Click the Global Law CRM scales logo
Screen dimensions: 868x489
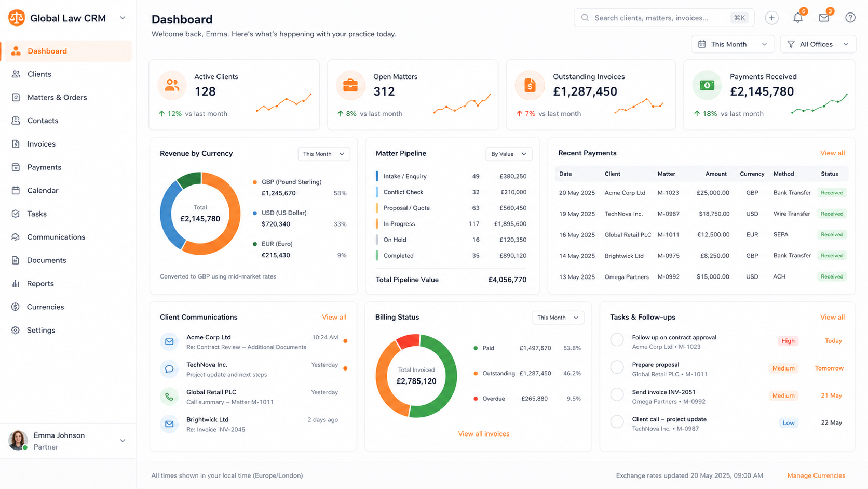17,18
